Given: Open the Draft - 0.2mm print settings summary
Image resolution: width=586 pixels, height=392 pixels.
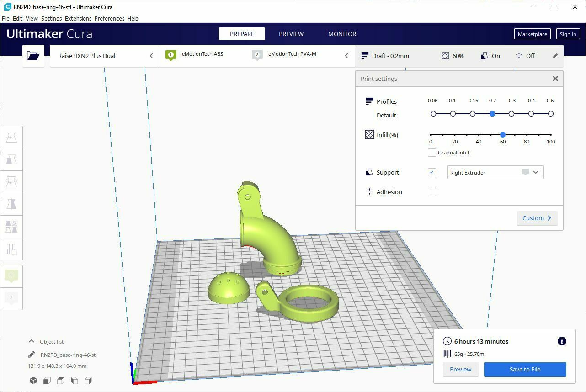Looking at the screenshot, I should click(459, 56).
